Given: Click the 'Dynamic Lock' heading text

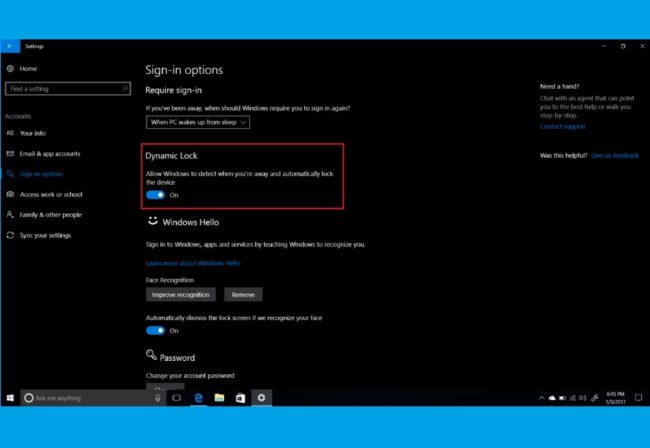Looking at the screenshot, I should coord(171,156).
